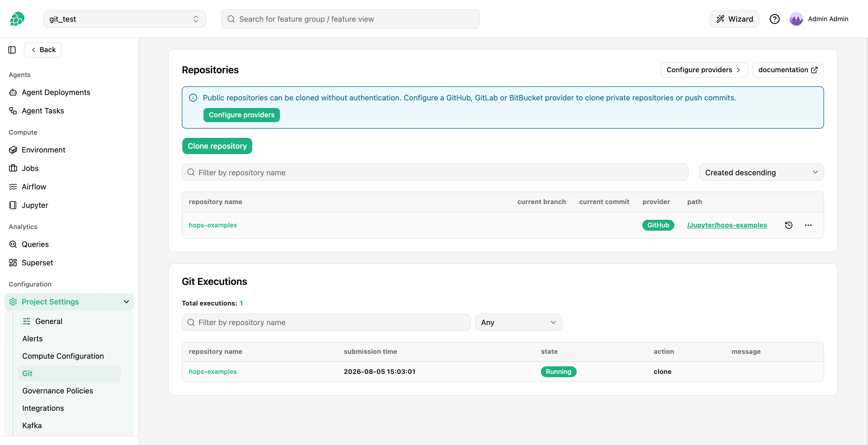Click the Back button

pos(43,50)
